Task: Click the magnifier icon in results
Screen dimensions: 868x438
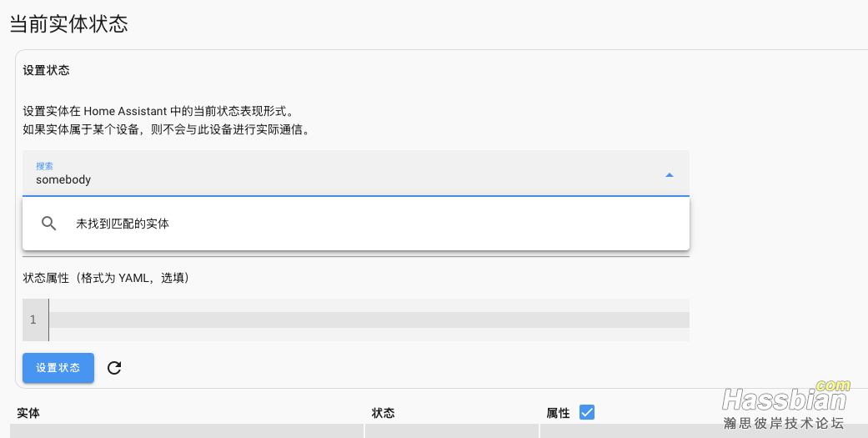Action: (x=48, y=224)
